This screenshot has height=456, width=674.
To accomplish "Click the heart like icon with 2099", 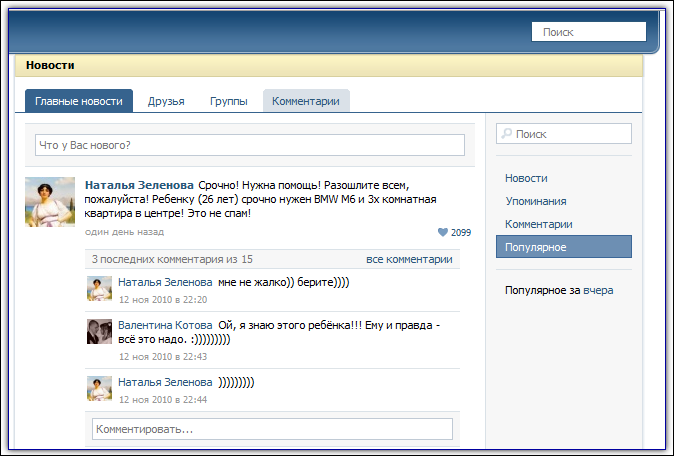I will [x=443, y=232].
